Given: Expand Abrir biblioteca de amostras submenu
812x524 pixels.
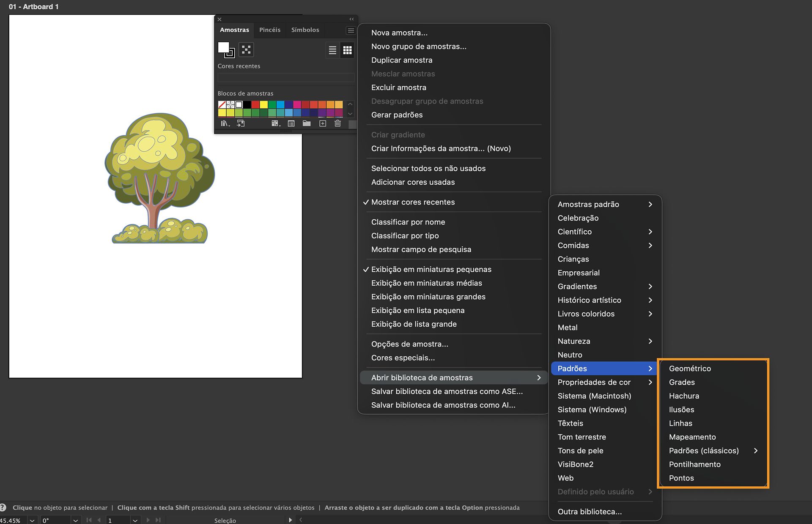Looking at the screenshot, I should pos(453,378).
